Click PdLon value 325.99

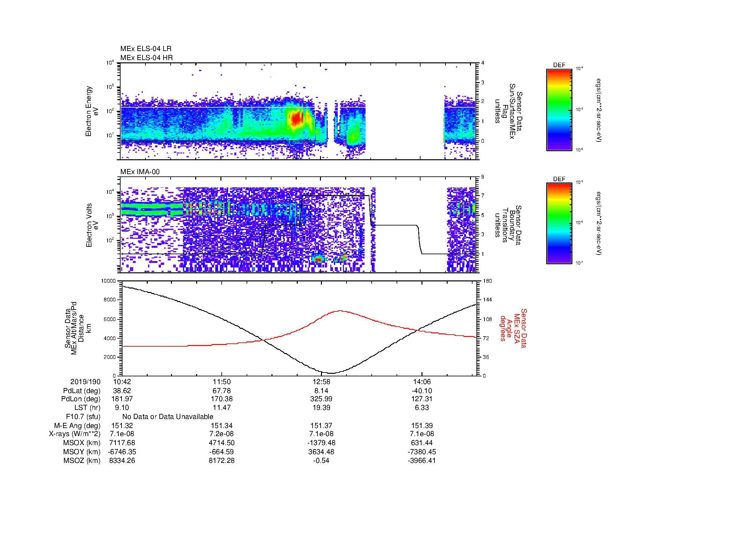coord(321,399)
